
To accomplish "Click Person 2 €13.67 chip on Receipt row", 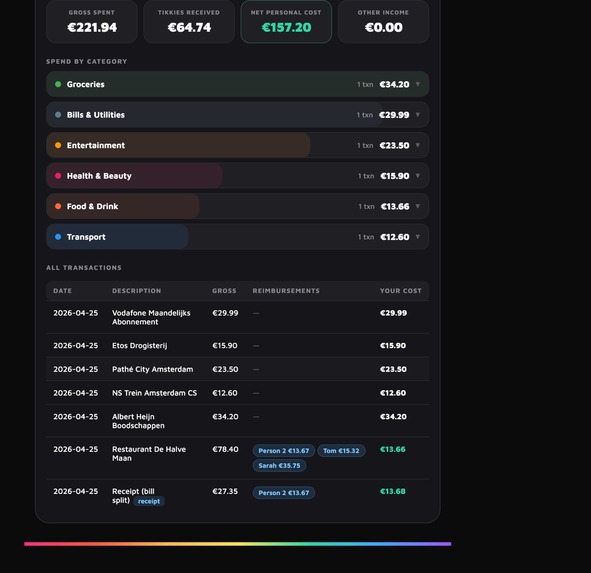I will click(x=284, y=493).
